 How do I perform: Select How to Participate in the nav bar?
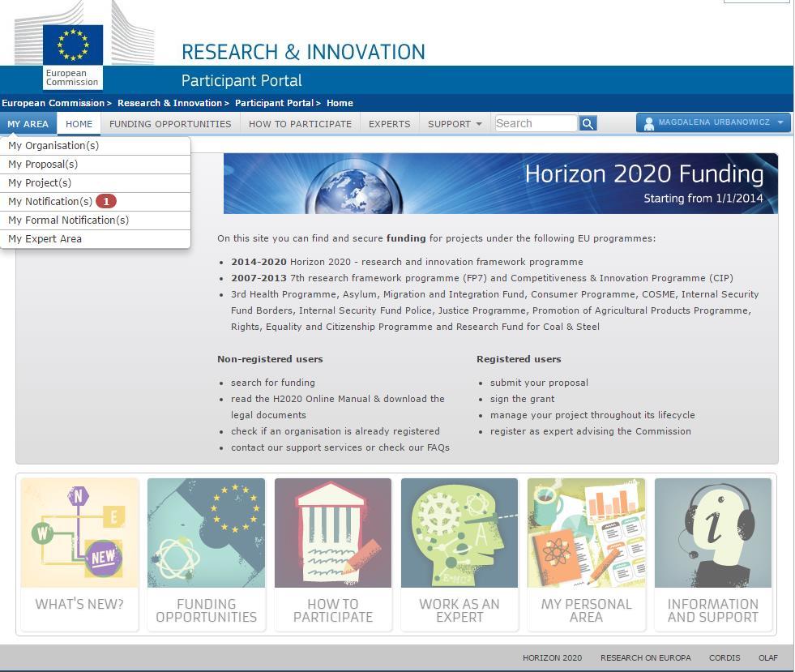pyautogui.click(x=300, y=124)
